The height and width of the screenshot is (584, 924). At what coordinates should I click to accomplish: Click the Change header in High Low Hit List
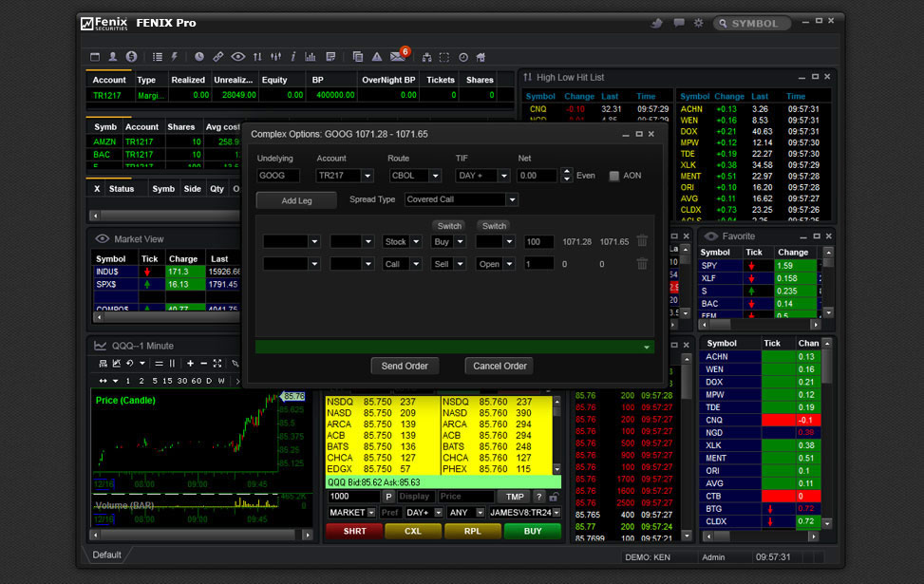578,96
